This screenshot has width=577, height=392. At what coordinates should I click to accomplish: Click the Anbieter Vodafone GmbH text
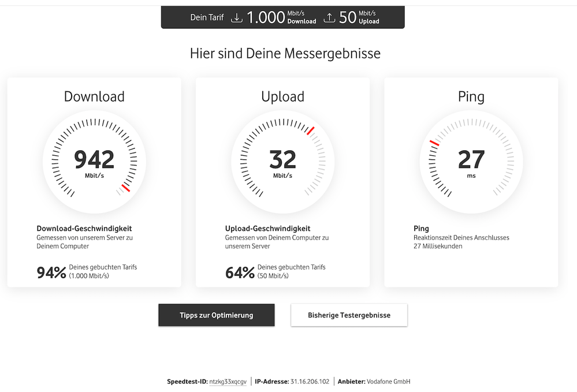[x=374, y=382]
